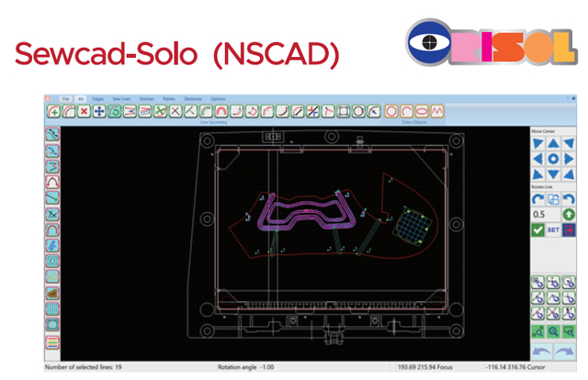Screen dimensions: 588x380
Task: Click the purple stitched shape in the canvas
Action: (306, 212)
